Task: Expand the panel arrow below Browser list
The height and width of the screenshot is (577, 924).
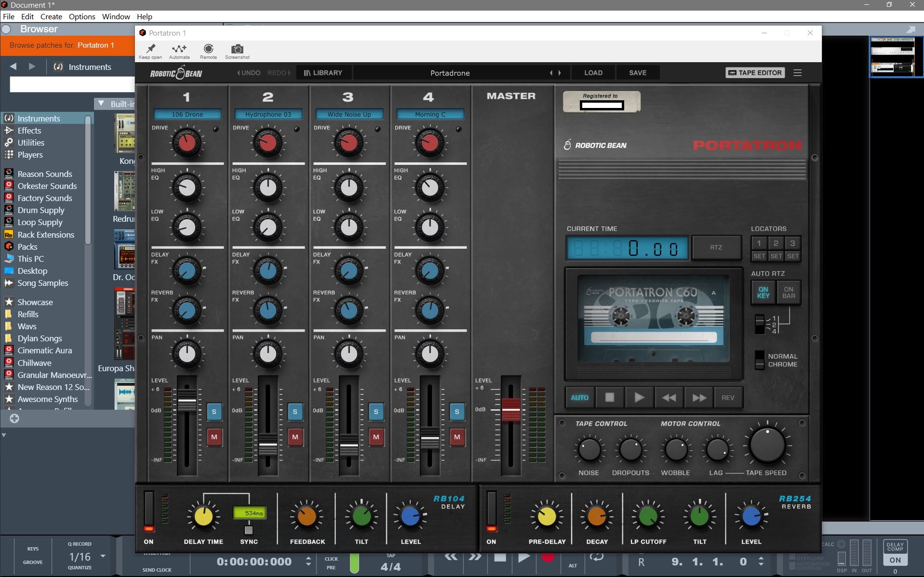Action: [x=4, y=435]
